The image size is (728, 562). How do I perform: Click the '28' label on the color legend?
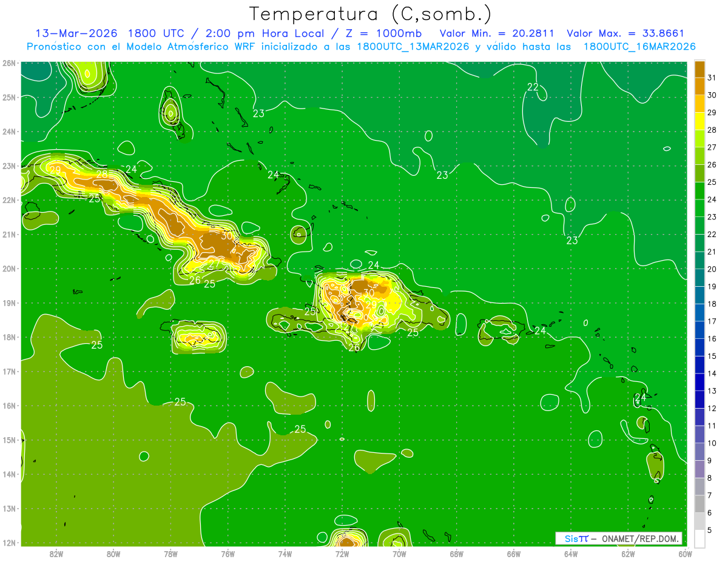point(712,130)
